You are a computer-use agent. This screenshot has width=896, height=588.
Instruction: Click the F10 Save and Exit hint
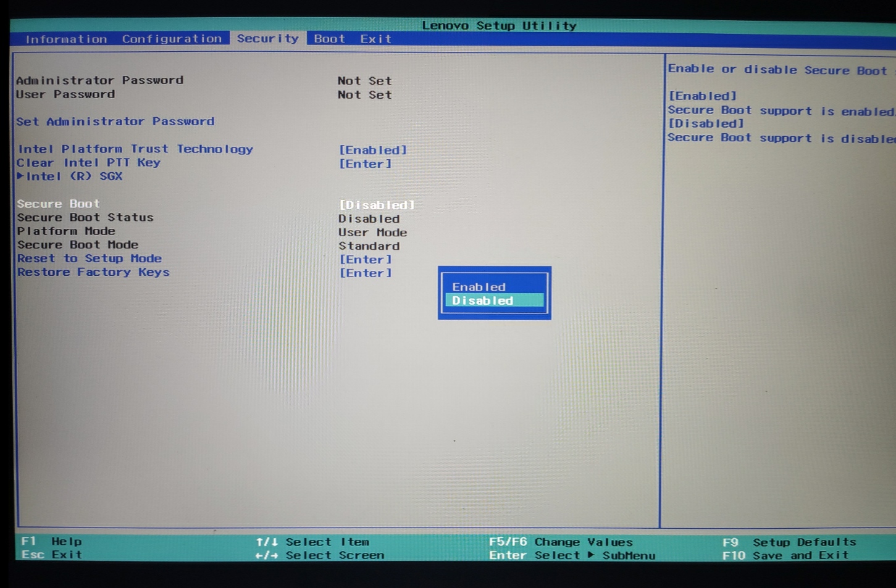pyautogui.click(x=785, y=555)
